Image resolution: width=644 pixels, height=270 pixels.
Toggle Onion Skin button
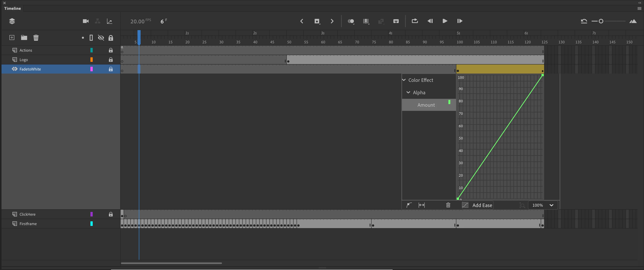[351, 21]
